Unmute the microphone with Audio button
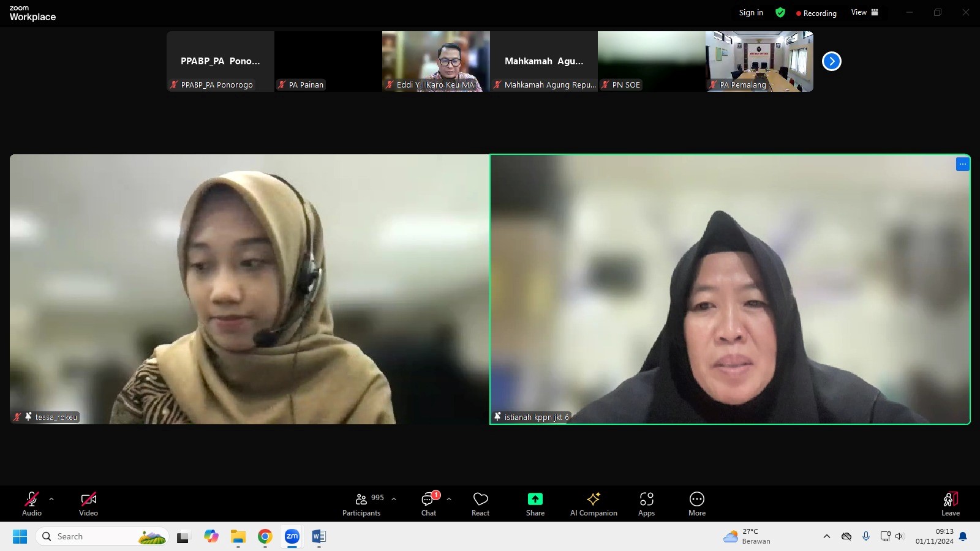The width and height of the screenshot is (980, 551). [x=32, y=504]
